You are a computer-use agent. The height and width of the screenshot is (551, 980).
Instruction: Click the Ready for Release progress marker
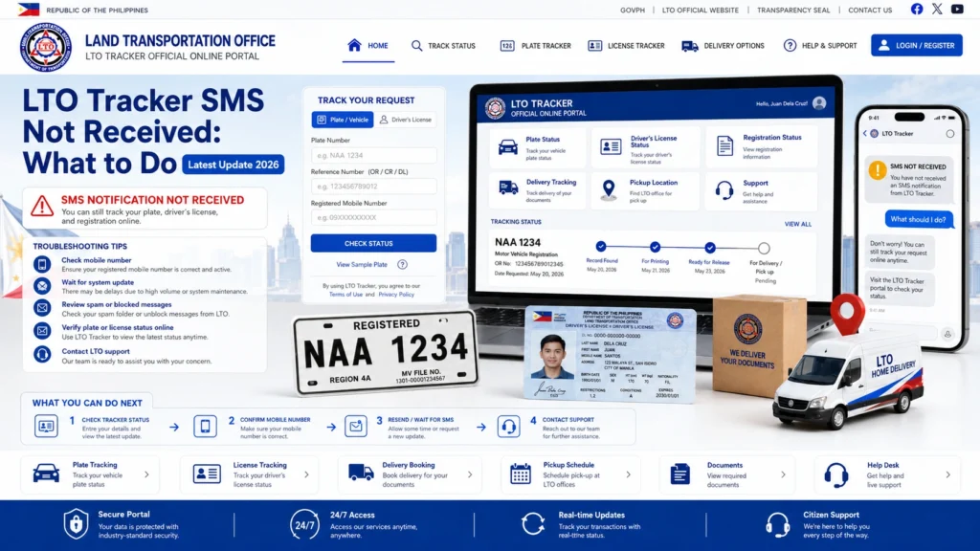710,248
